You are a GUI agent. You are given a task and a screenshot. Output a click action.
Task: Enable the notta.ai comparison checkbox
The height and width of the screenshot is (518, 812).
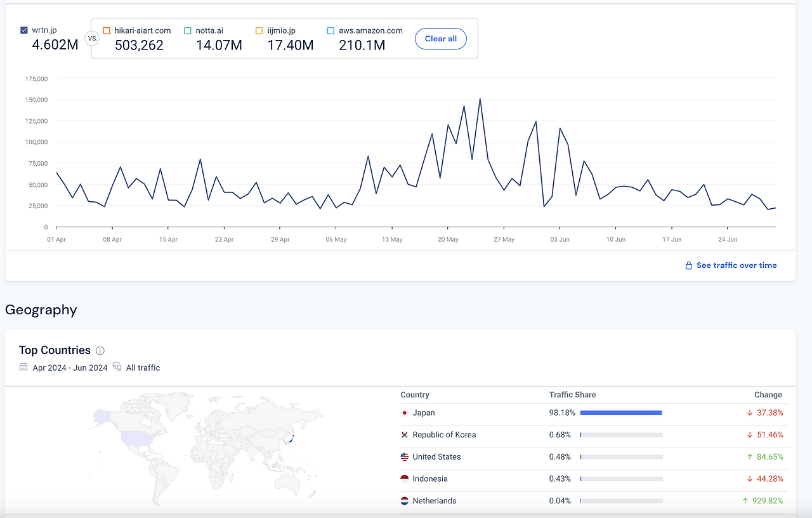[x=188, y=30]
